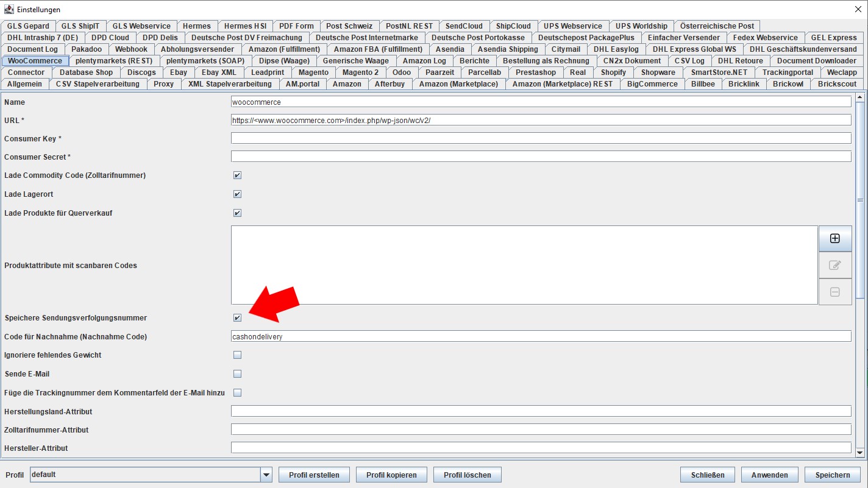Open the Amazon FBA (Fulfillment) tab
This screenshot has width=868, height=488.
coord(378,49)
